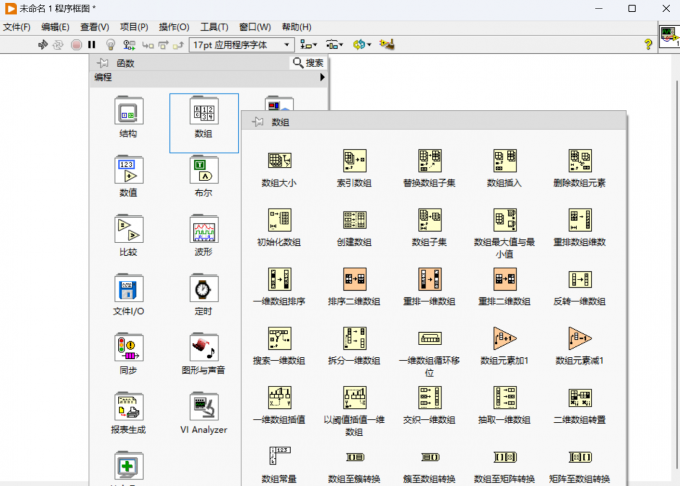Select 以阈值插值一维数组 function
The height and width of the screenshot is (486, 680).
[355, 398]
